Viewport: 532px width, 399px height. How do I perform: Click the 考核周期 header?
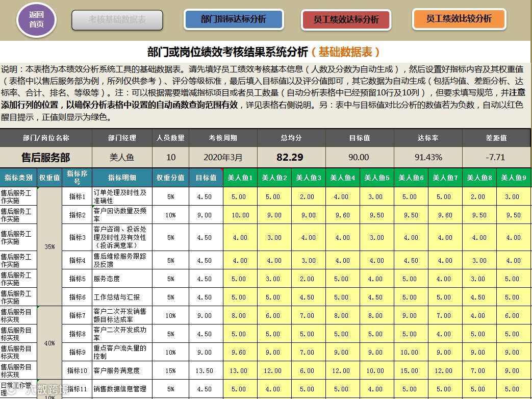(223, 138)
